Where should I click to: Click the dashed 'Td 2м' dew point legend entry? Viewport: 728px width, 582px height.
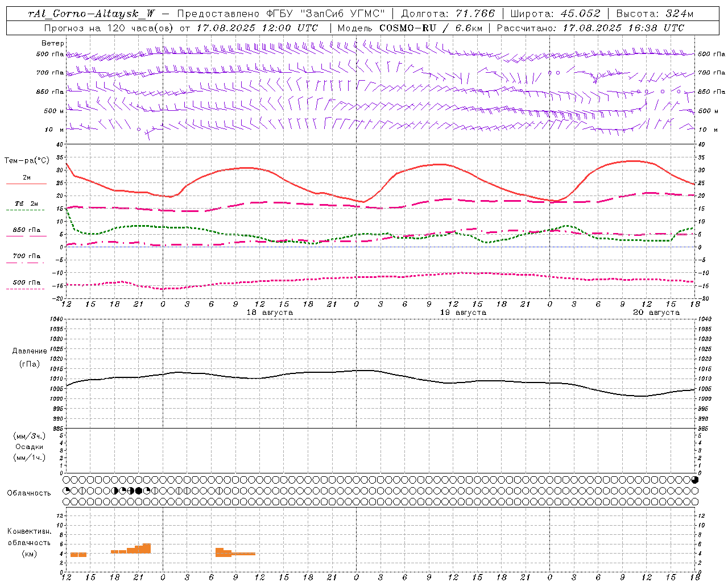(x=26, y=206)
